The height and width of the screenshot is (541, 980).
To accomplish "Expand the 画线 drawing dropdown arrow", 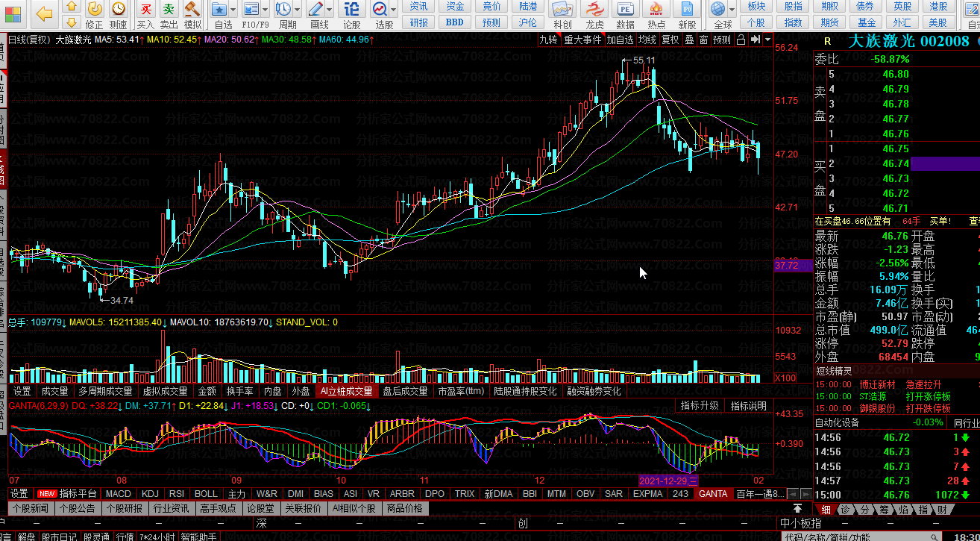I will pos(329,10).
